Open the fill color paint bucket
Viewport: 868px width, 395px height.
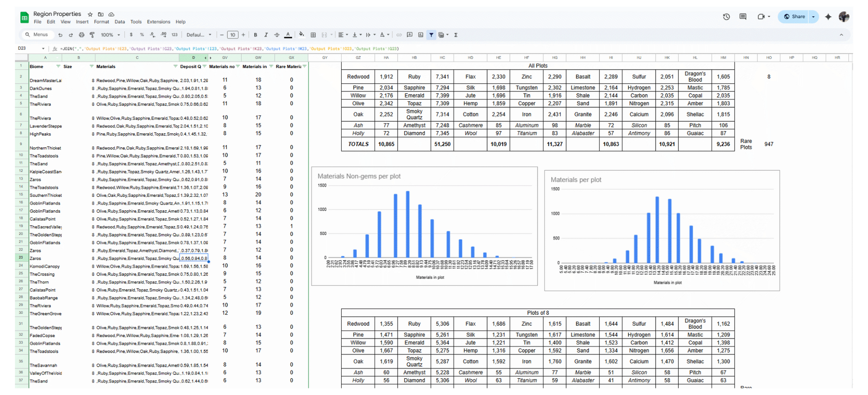point(301,35)
